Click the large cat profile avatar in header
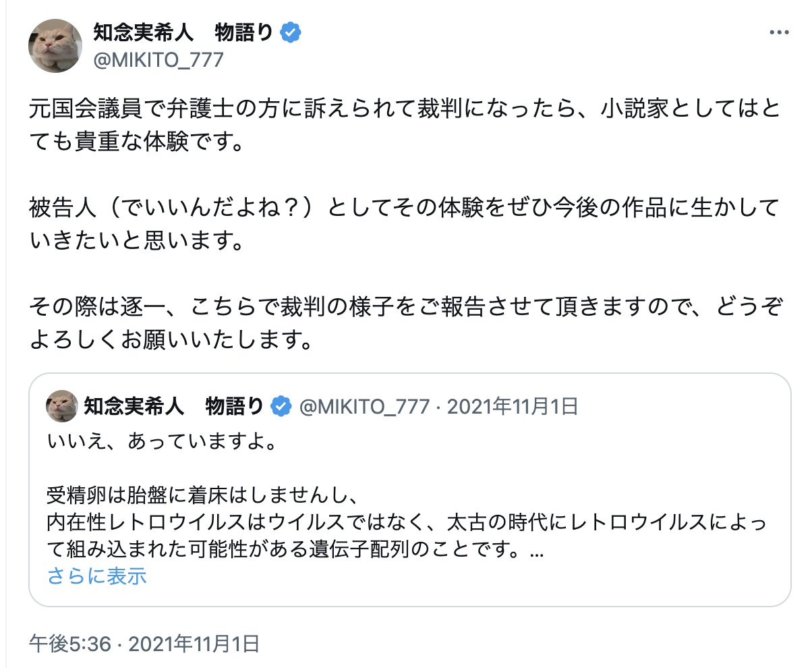The height and width of the screenshot is (668, 812). point(55,45)
